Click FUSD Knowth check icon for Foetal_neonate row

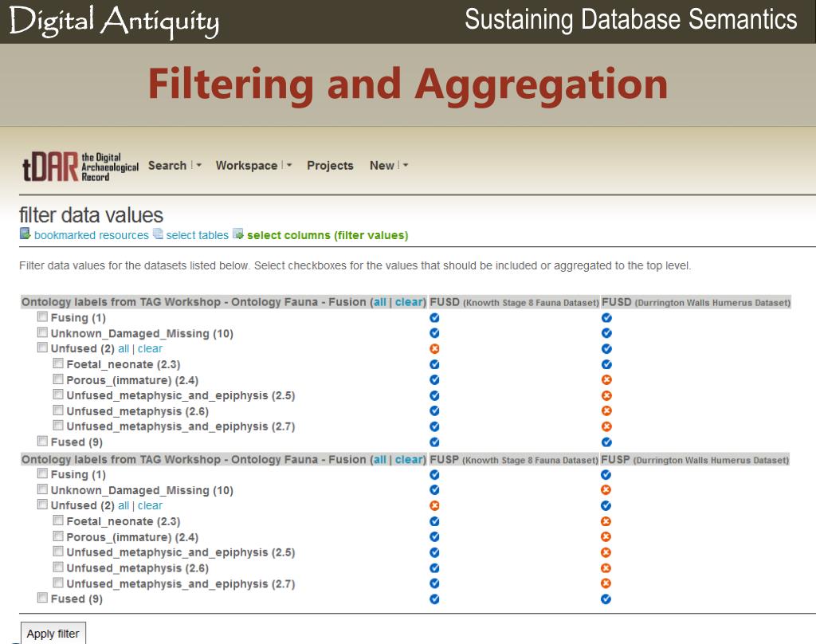click(x=434, y=364)
